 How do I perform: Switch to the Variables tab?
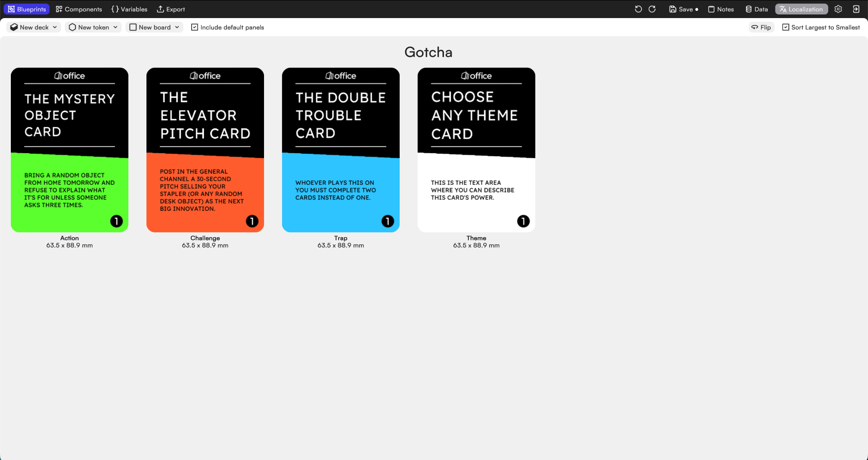(129, 9)
